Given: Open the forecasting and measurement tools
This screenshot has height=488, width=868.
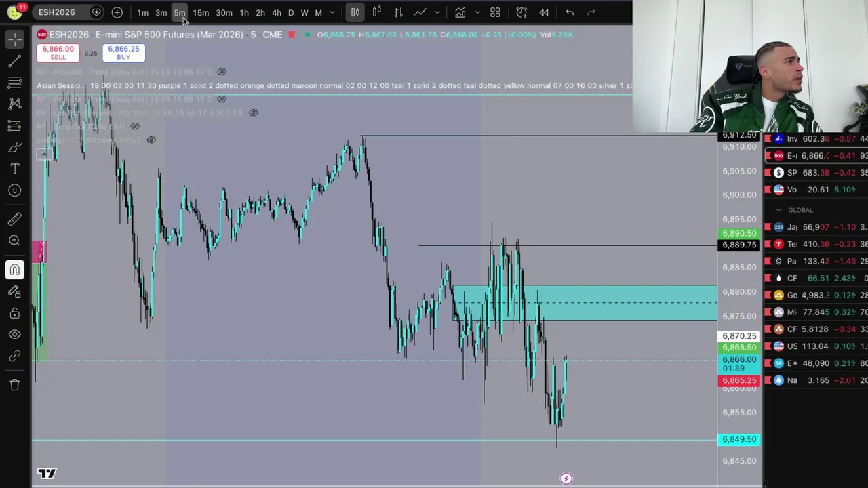Looking at the screenshot, I should coord(14,126).
